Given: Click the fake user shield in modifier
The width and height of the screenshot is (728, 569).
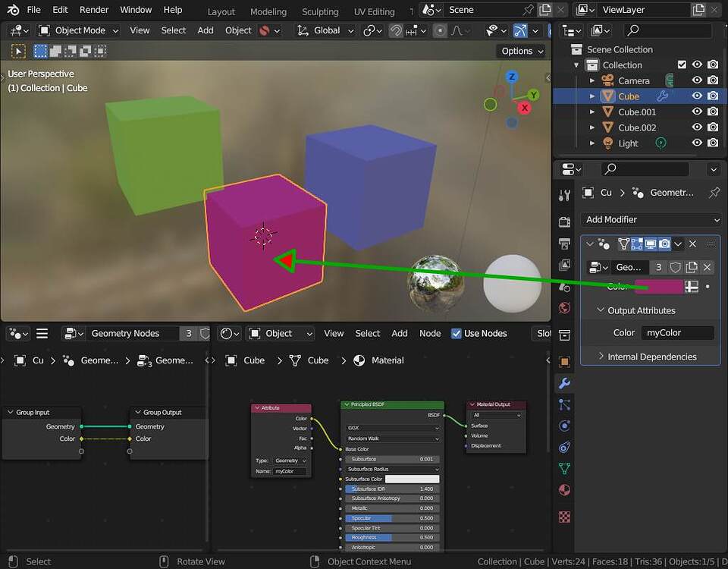Looking at the screenshot, I should point(676,267).
